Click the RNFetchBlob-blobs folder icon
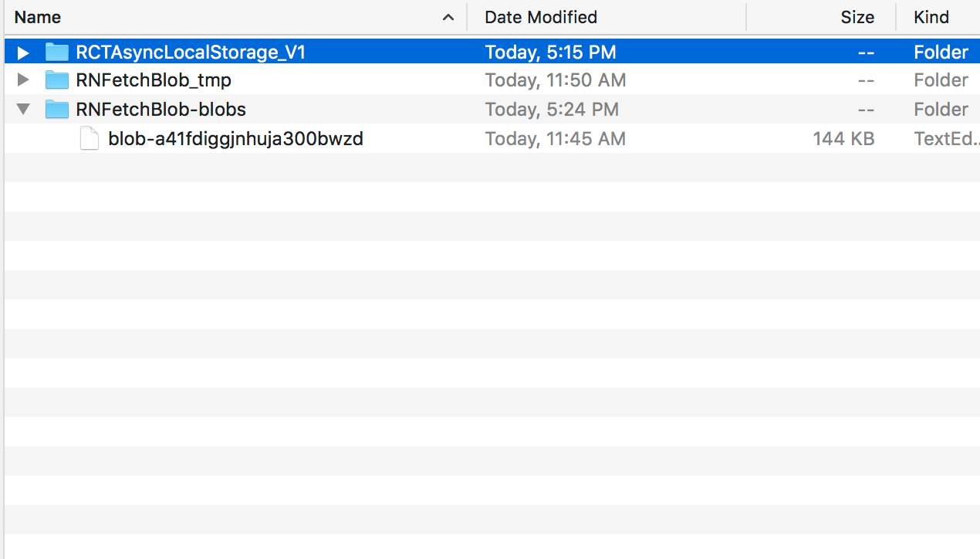980x559 pixels. tap(57, 110)
